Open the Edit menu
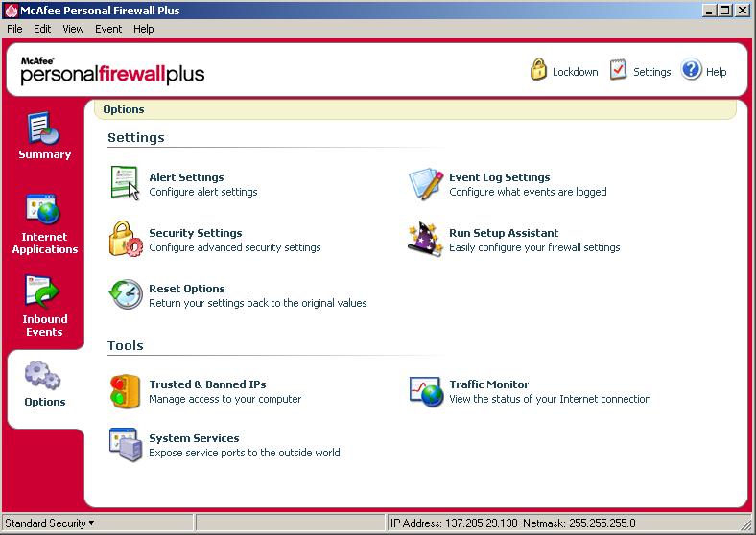Screen dimensions: 756x535 (x=42, y=29)
